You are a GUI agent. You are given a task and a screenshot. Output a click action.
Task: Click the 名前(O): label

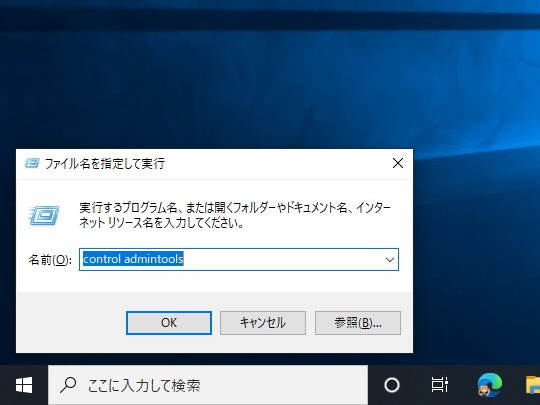(x=50, y=260)
